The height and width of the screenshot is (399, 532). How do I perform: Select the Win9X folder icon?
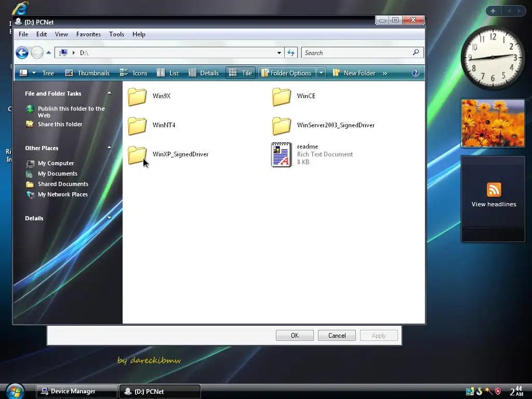(x=137, y=96)
